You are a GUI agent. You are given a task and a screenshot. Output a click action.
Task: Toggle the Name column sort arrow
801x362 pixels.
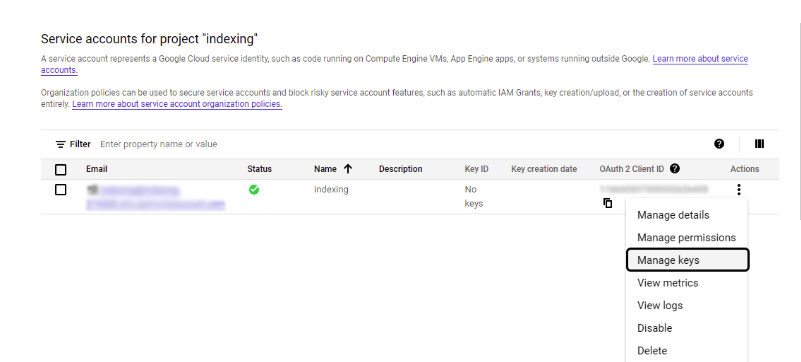tap(348, 168)
